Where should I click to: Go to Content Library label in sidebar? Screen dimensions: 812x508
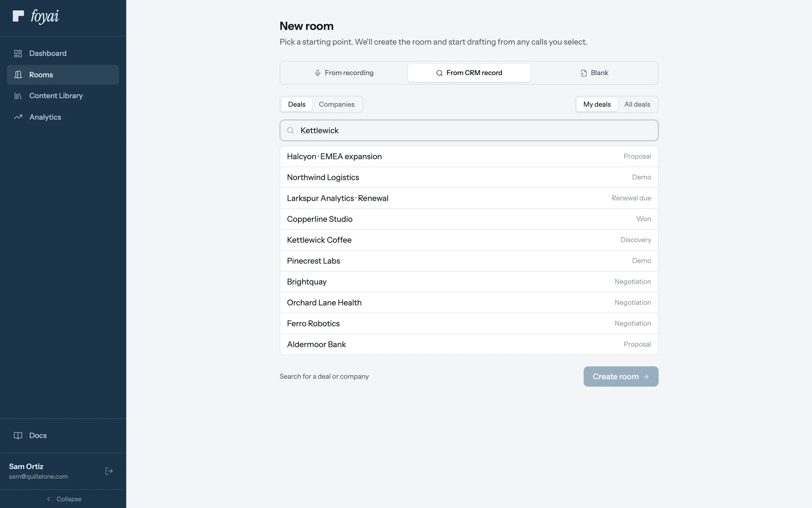56,96
